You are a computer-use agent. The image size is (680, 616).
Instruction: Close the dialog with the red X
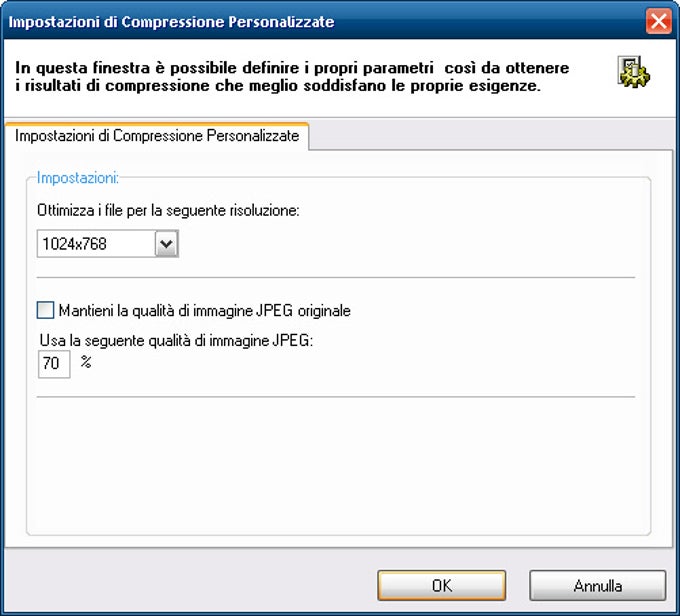point(658,21)
